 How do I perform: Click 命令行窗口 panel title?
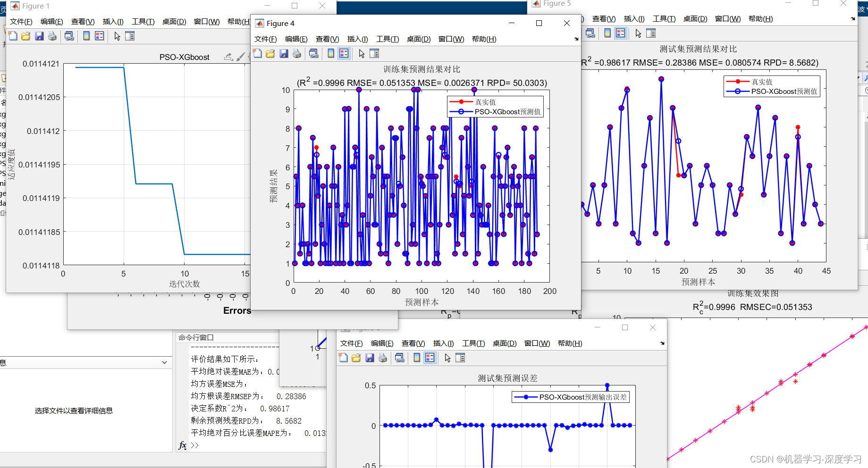click(x=196, y=337)
